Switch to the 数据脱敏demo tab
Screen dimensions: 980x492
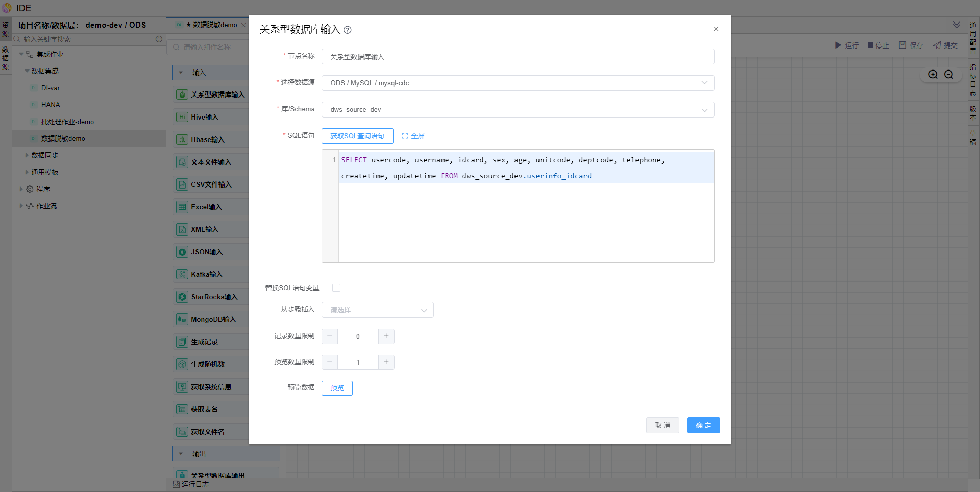coord(214,25)
